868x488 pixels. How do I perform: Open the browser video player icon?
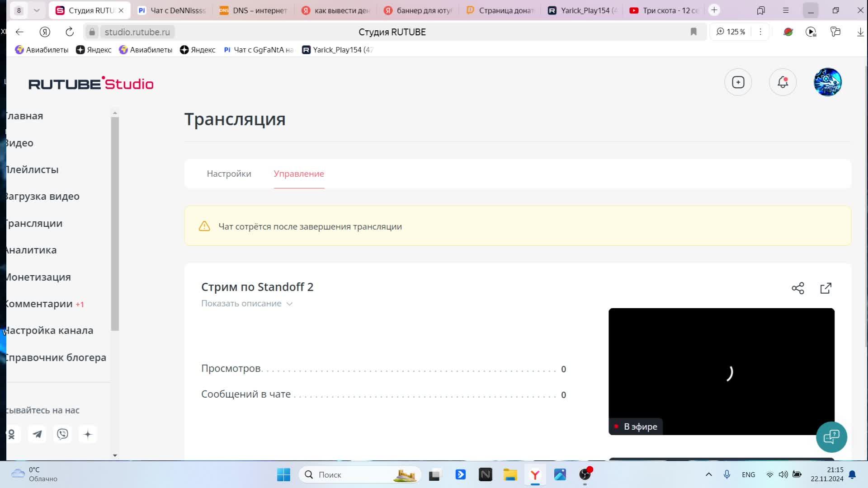point(811,32)
